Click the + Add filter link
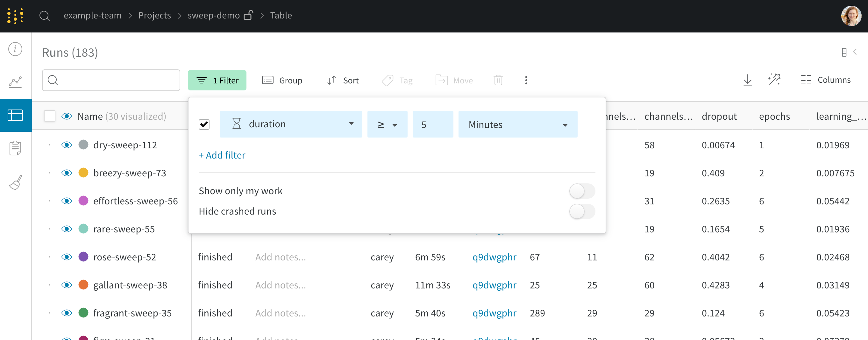The width and height of the screenshot is (868, 340). click(x=222, y=155)
